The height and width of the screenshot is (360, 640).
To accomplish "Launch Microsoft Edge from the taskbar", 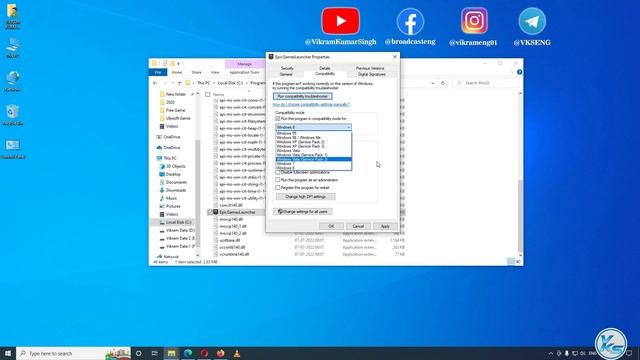I will click(188, 353).
